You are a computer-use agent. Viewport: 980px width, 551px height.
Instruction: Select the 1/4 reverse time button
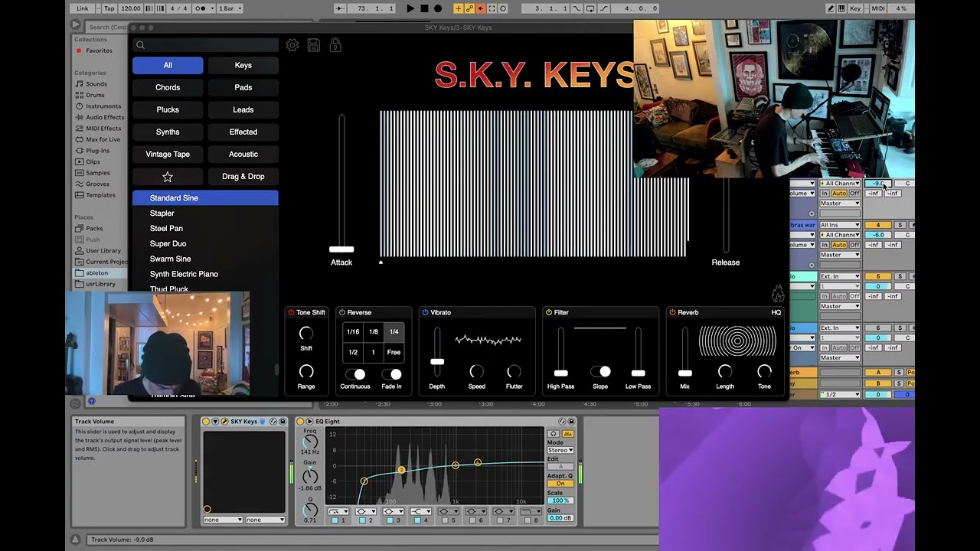pos(394,332)
